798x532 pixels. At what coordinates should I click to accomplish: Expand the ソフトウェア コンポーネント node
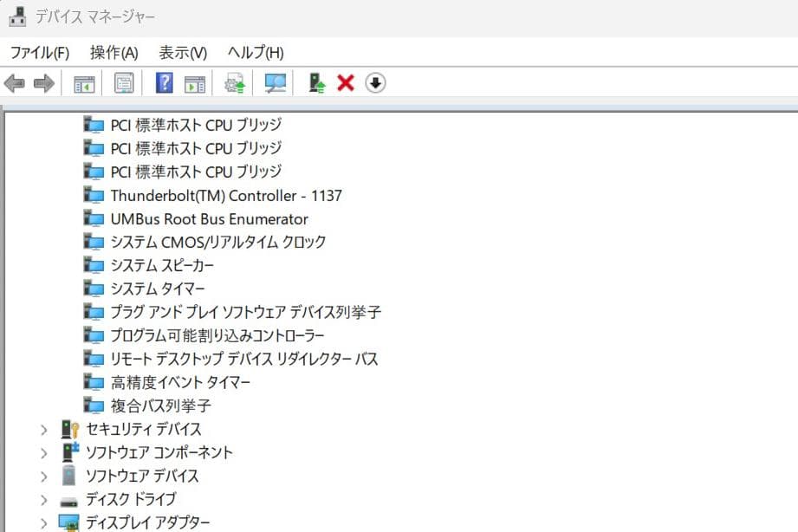(x=44, y=452)
